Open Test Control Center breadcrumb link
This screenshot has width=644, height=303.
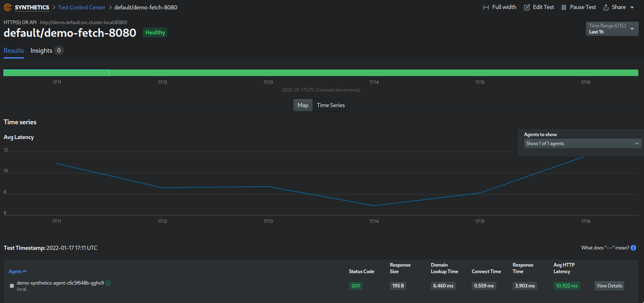click(x=82, y=7)
